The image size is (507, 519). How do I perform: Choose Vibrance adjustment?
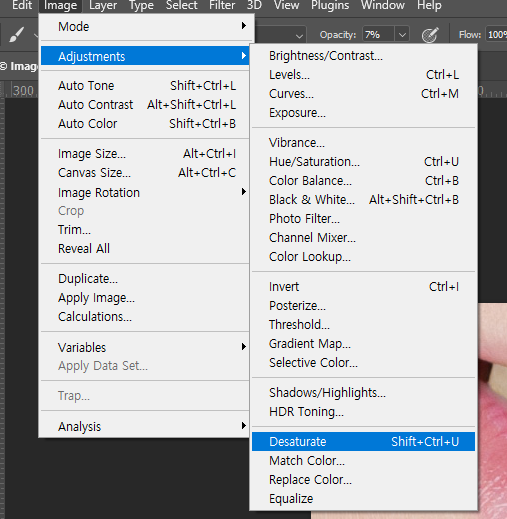[363, 143]
